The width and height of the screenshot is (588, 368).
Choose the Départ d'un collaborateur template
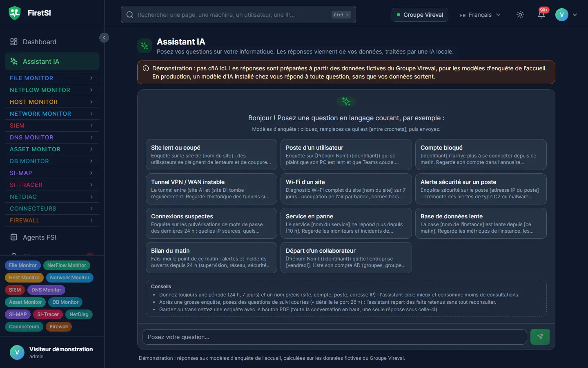tap(346, 258)
